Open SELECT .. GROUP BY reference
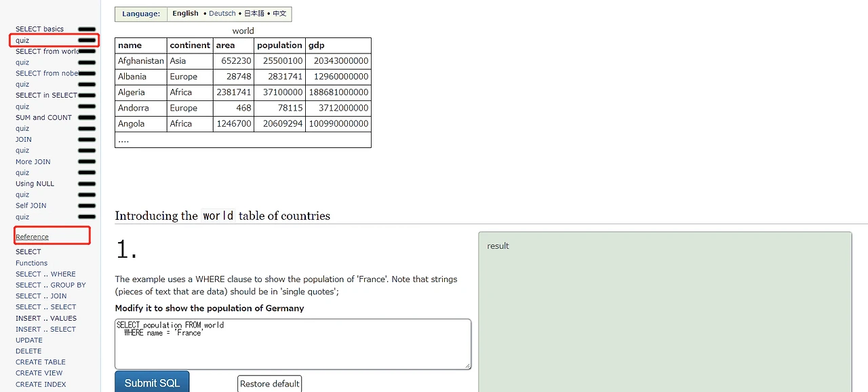The image size is (868, 392). pos(51,285)
